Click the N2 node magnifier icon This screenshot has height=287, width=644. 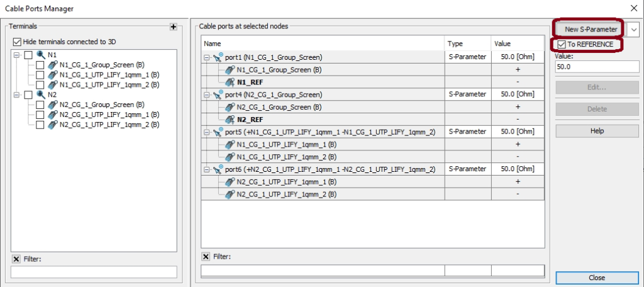point(41,94)
